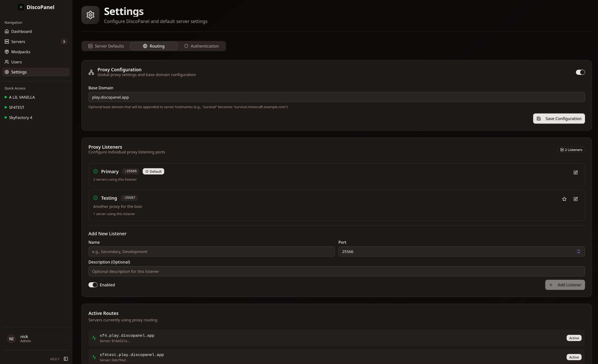
Task: Click the Save Configuration button
Action: [x=559, y=119]
